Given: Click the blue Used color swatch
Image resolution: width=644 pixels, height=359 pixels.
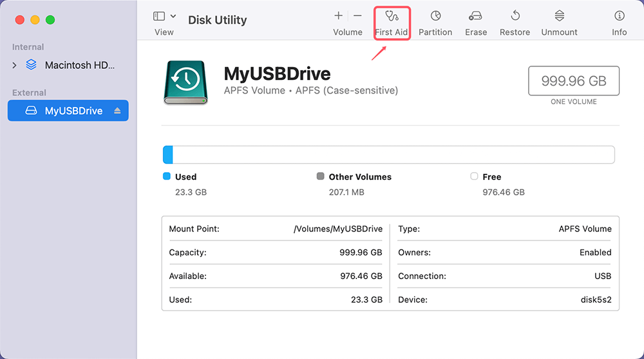Looking at the screenshot, I should [167, 177].
